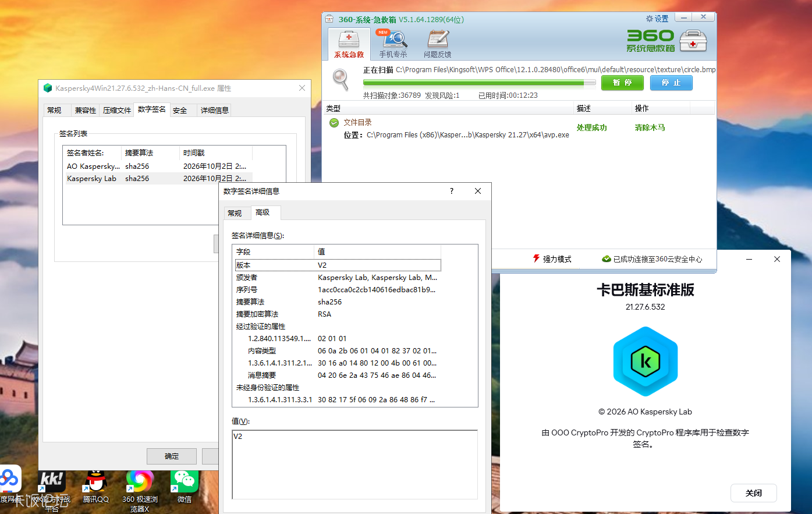Click 确定 in the properties window

click(172, 456)
